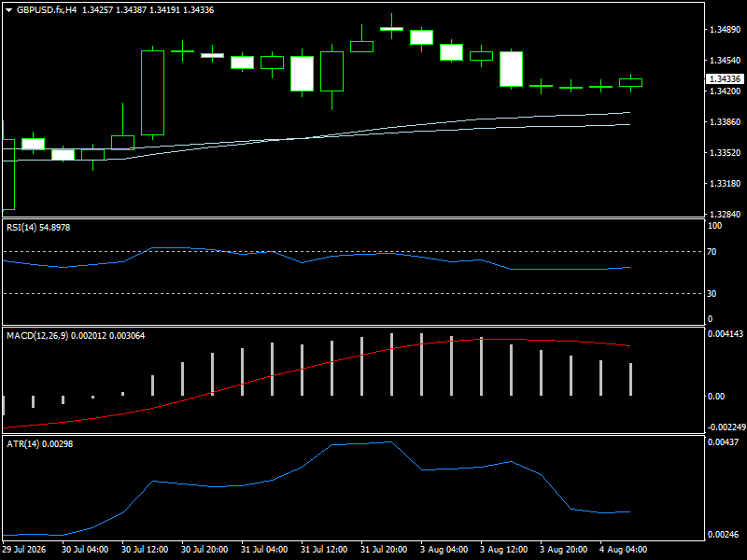The width and height of the screenshot is (747, 560).
Task: Select the OHLC close value 1.34336 in the chart header
Action: click(x=199, y=10)
